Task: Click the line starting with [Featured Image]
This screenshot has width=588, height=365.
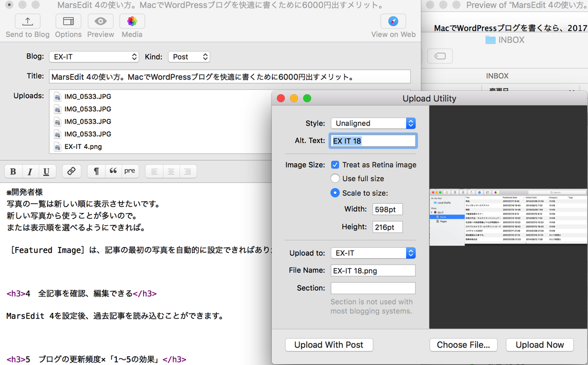Action: pyautogui.click(x=141, y=250)
